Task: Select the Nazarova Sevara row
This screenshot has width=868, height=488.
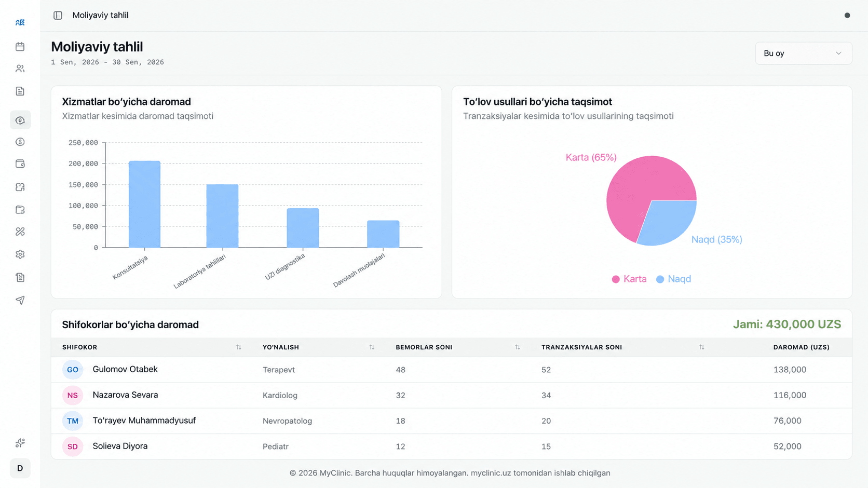Action: point(451,395)
